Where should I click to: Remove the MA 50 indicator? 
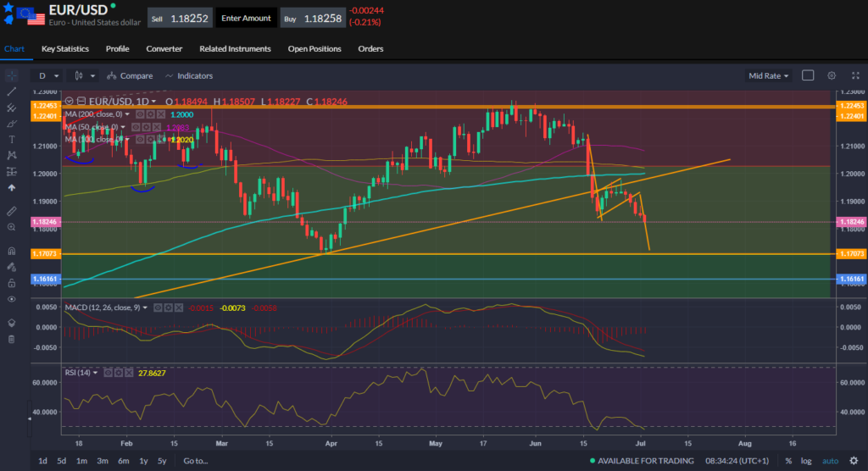point(156,127)
